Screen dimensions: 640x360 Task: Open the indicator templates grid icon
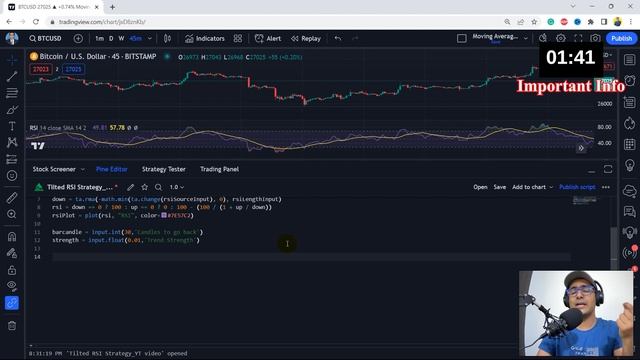[238, 38]
